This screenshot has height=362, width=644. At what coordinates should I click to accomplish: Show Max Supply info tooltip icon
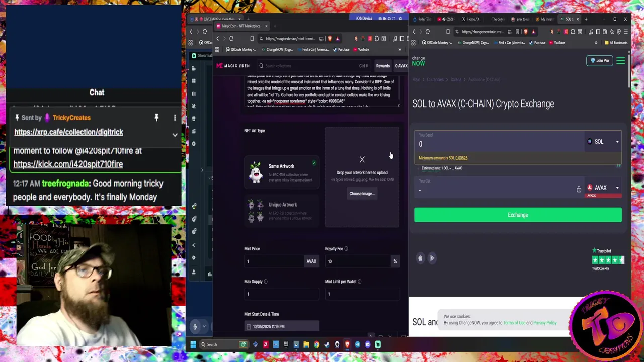point(266,282)
